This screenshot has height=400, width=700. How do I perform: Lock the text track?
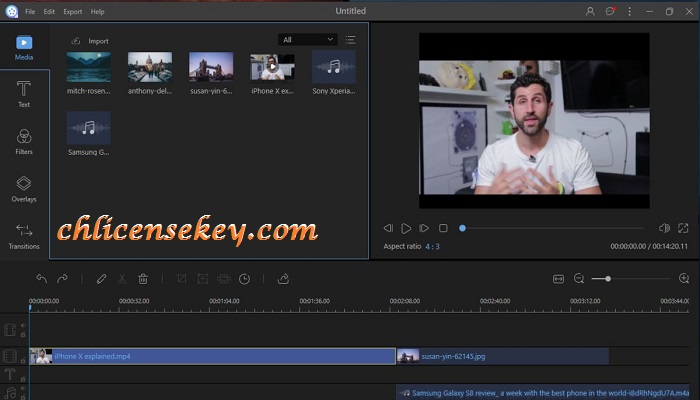(x=23, y=379)
